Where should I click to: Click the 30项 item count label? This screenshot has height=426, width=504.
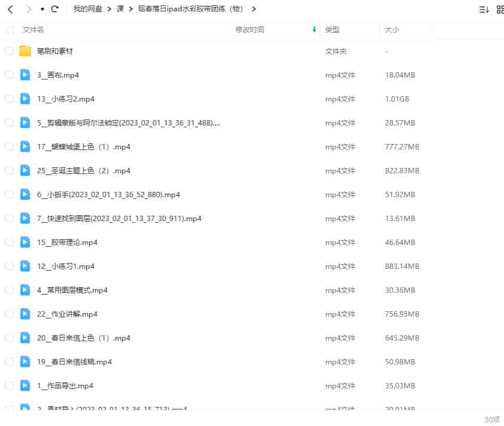pos(491,420)
